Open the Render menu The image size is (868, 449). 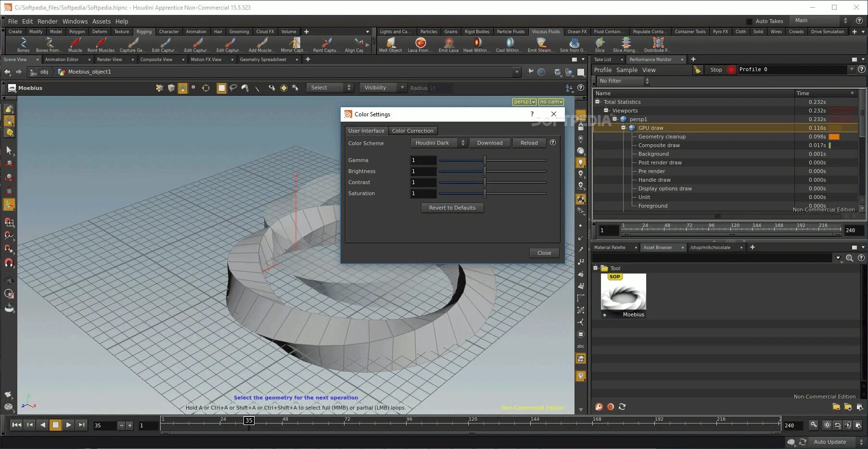47,21
